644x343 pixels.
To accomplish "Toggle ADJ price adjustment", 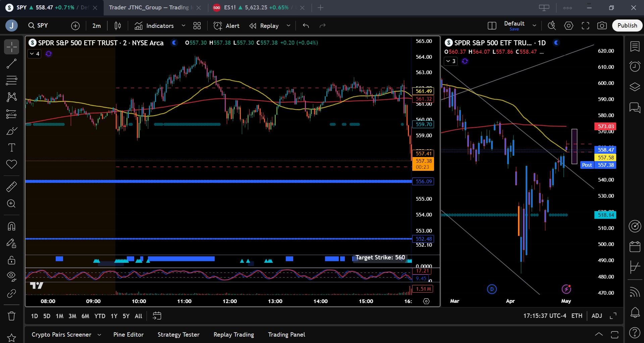I will [596, 316].
